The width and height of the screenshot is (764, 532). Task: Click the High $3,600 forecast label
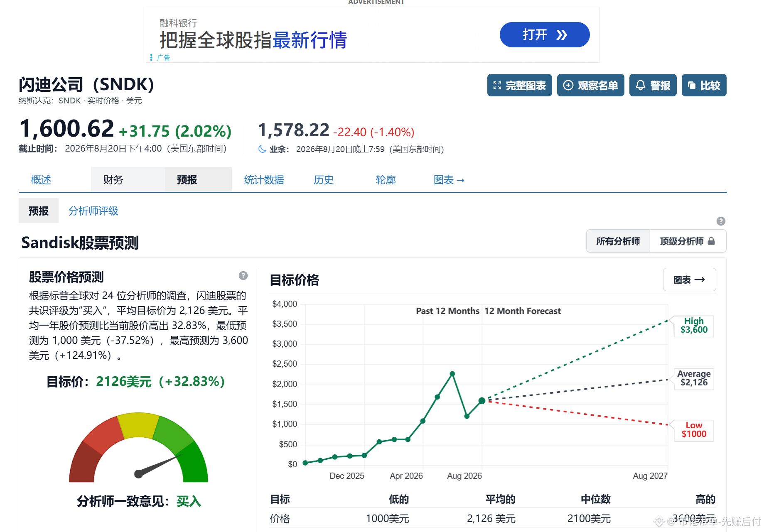(693, 326)
